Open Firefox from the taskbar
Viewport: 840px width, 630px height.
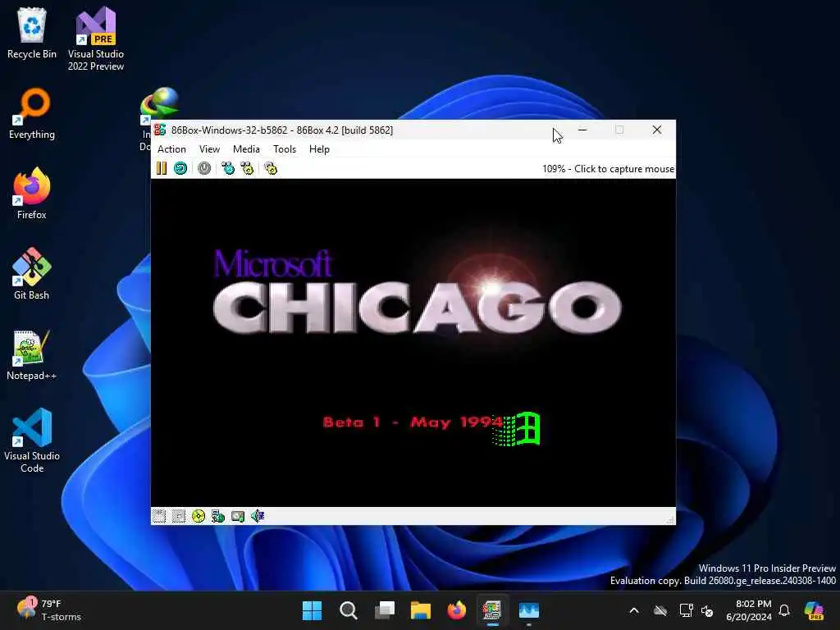(456, 610)
